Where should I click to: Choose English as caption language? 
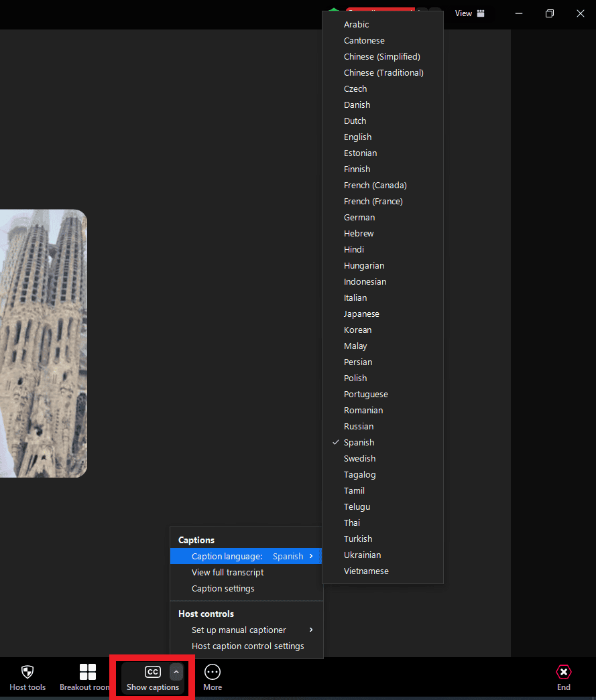click(357, 137)
